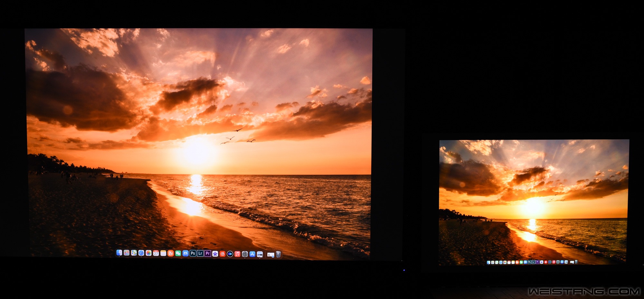Screen dimensions: 644x299
Task: Open Preview app in the large display's Dock
Action: [x=260, y=254]
